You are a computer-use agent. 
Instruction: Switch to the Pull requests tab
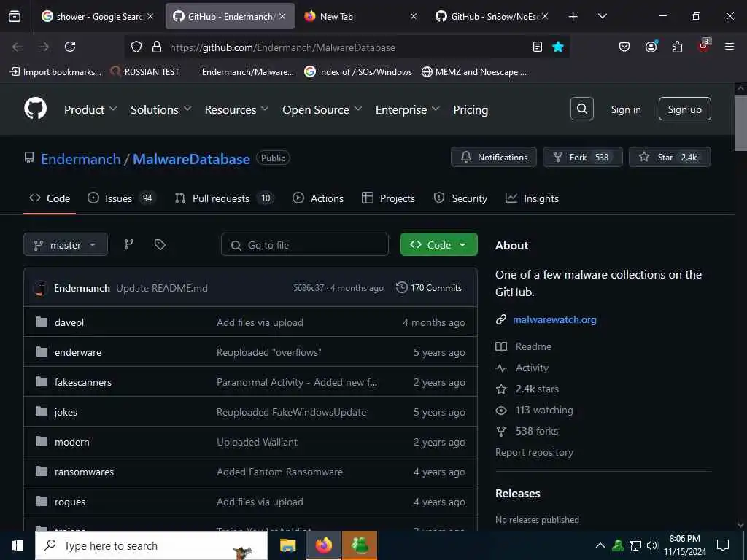click(225, 198)
